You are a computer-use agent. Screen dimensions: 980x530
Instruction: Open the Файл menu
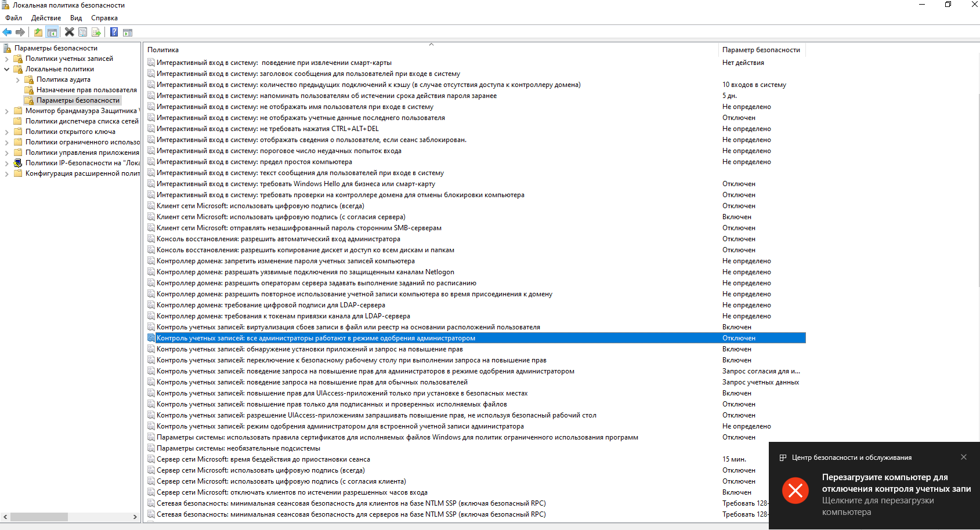click(13, 18)
